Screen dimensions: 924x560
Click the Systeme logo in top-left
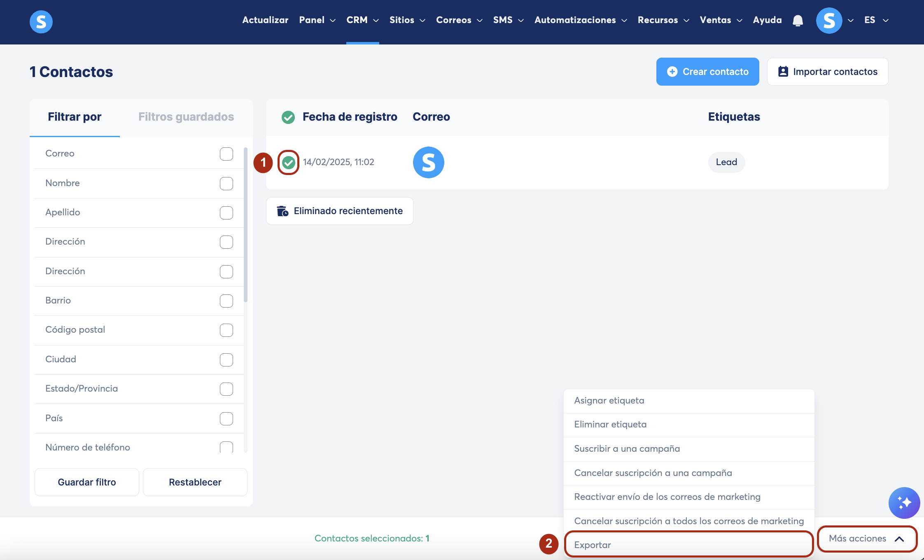[41, 21]
